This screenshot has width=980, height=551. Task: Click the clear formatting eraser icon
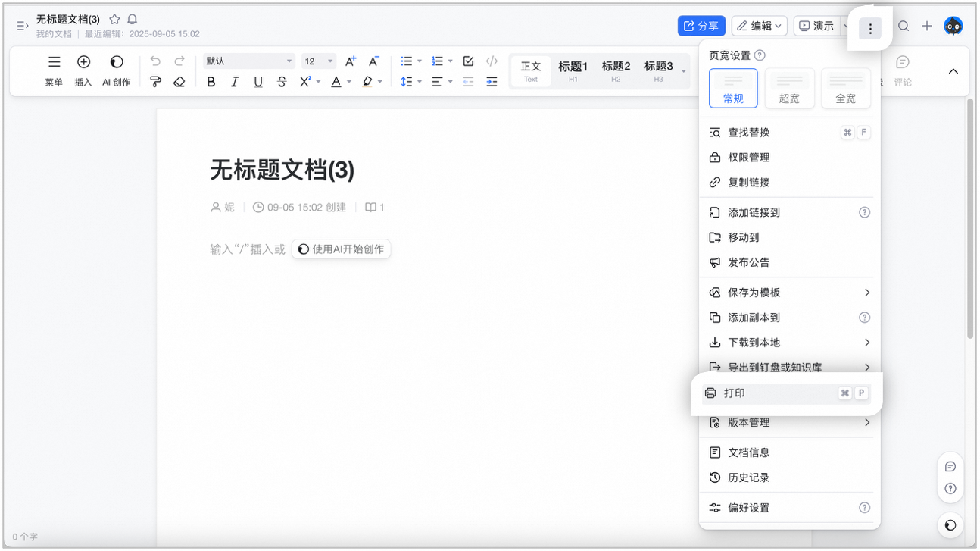click(179, 82)
